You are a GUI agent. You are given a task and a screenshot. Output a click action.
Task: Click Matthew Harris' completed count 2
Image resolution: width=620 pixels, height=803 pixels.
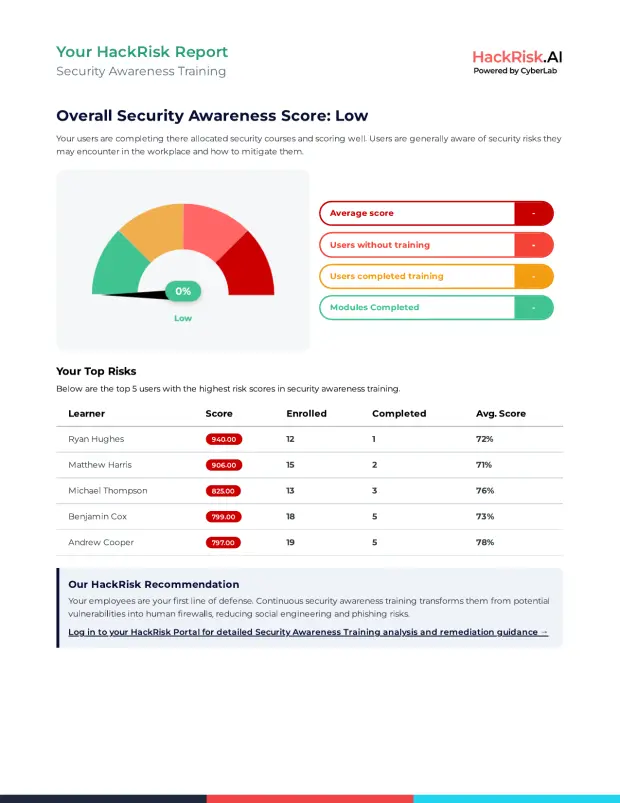tap(374, 464)
